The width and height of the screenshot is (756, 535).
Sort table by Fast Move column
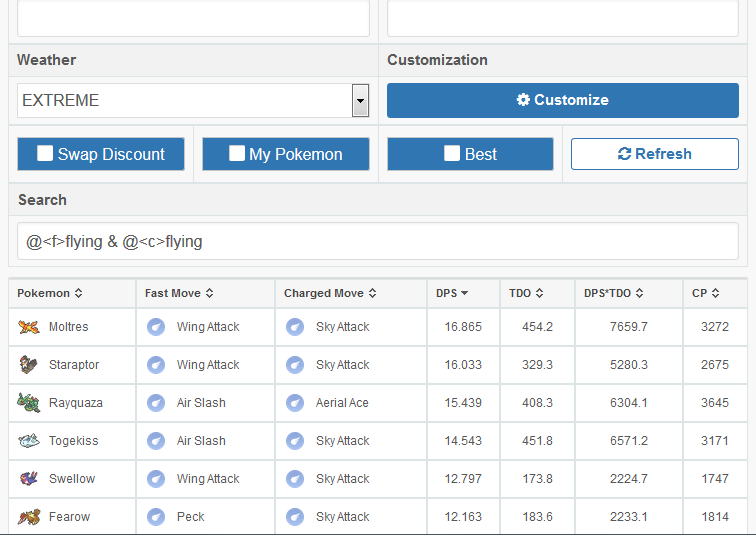point(179,293)
